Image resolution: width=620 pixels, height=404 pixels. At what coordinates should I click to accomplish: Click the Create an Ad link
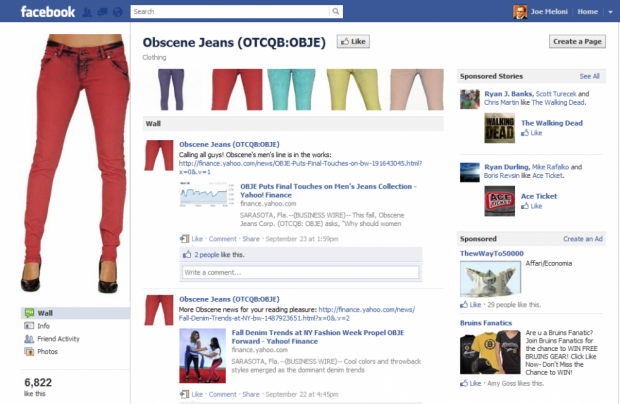pos(583,239)
